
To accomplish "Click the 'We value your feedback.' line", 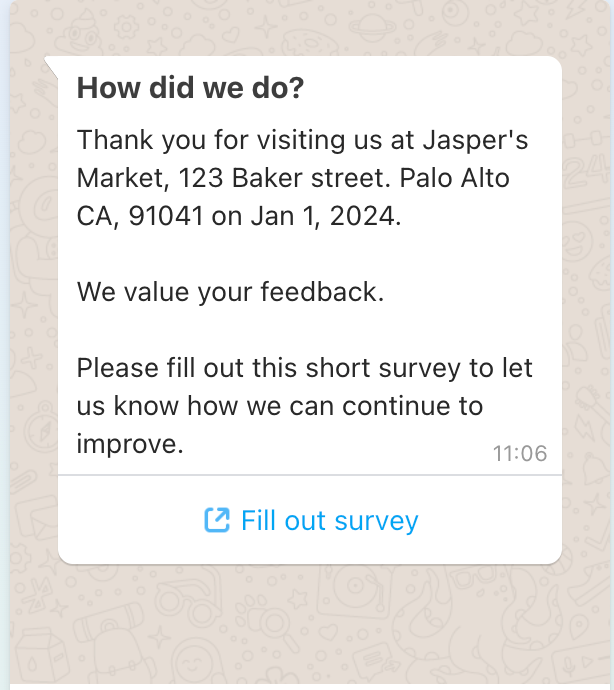I will click(230, 292).
